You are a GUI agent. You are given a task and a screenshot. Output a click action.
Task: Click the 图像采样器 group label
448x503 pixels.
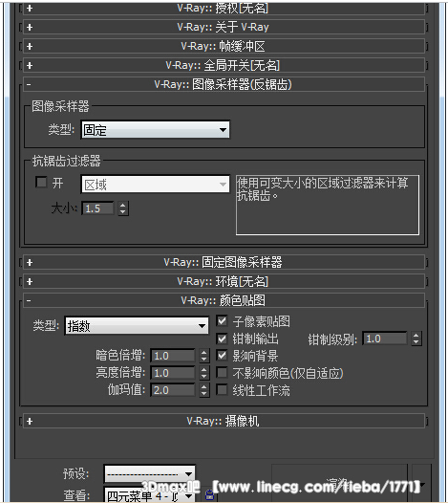60,106
